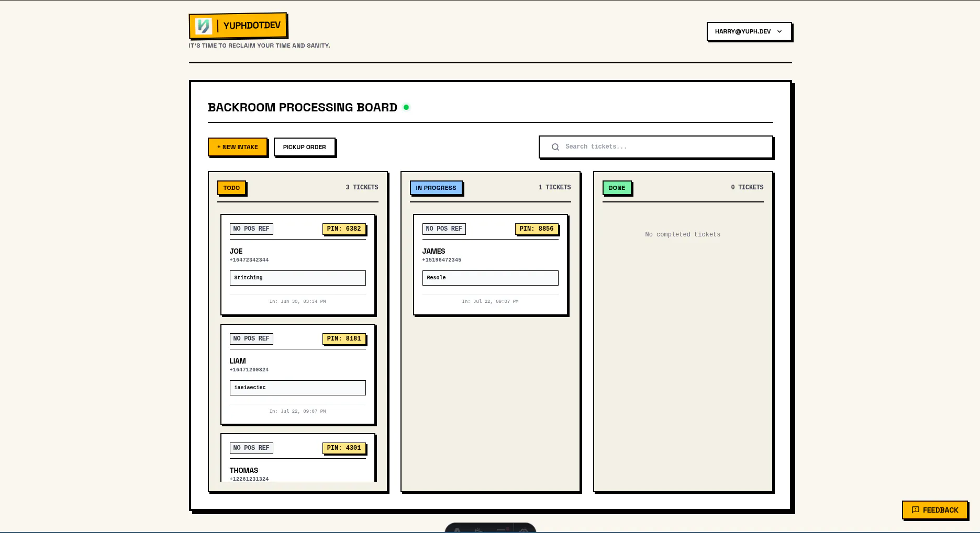The width and height of the screenshot is (980, 533).
Task: Click phone number +15196472345
Action: (x=442, y=260)
